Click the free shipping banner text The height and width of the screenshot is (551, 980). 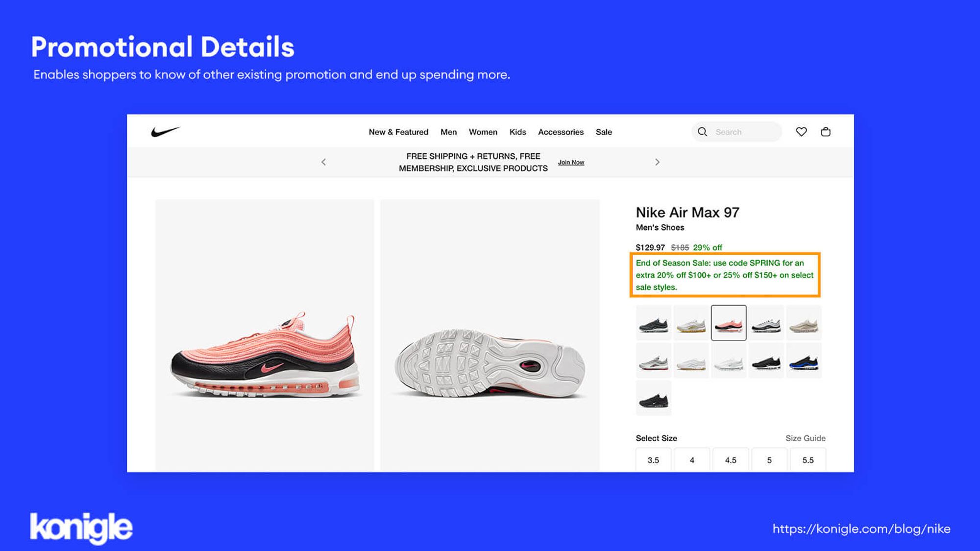click(x=473, y=162)
